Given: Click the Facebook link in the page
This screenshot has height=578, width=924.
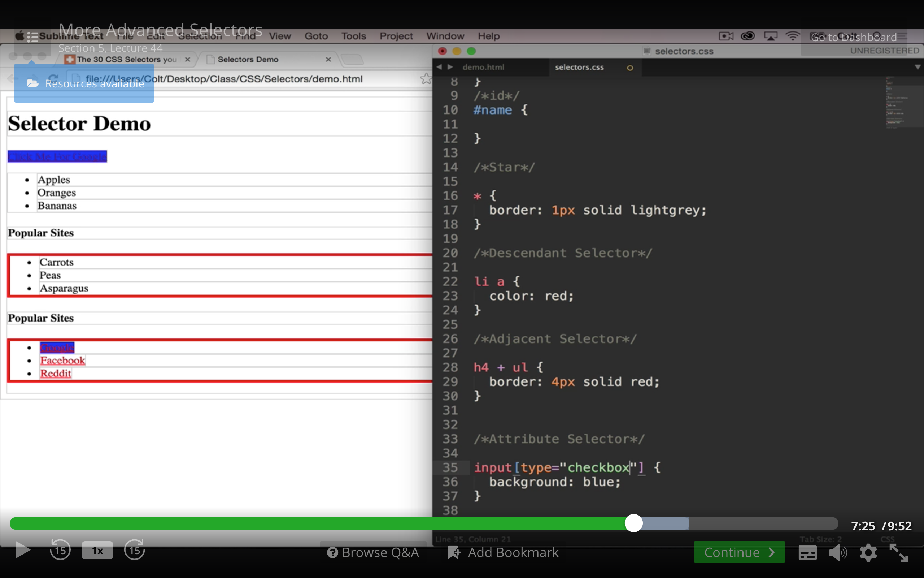Looking at the screenshot, I should [x=62, y=360].
